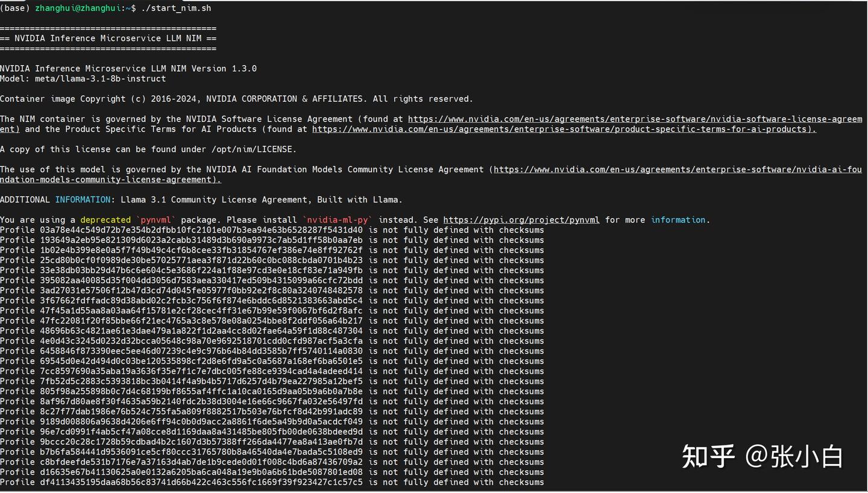Select profile hash starting with 03a78e44c
868x493 pixels.
click(x=201, y=230)
